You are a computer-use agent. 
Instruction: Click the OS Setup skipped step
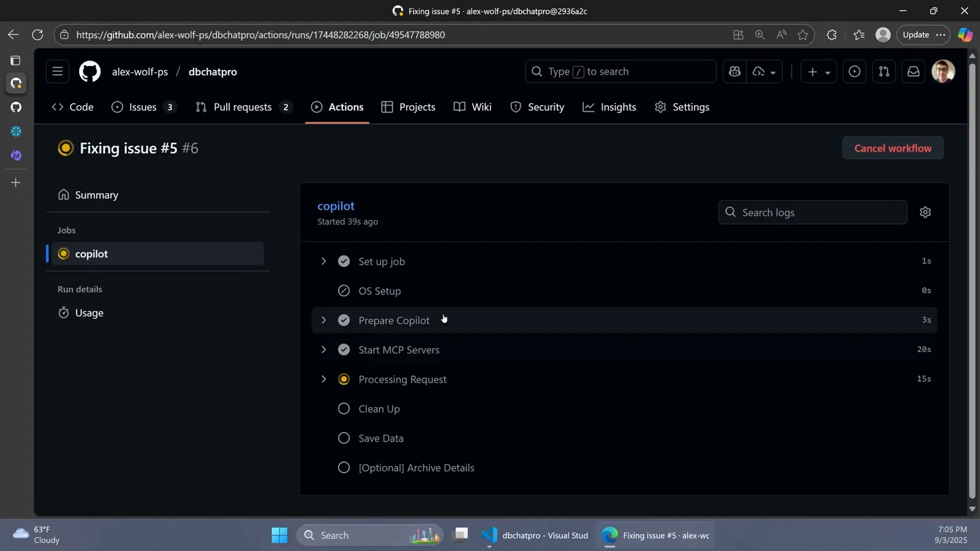pos(624,291)
